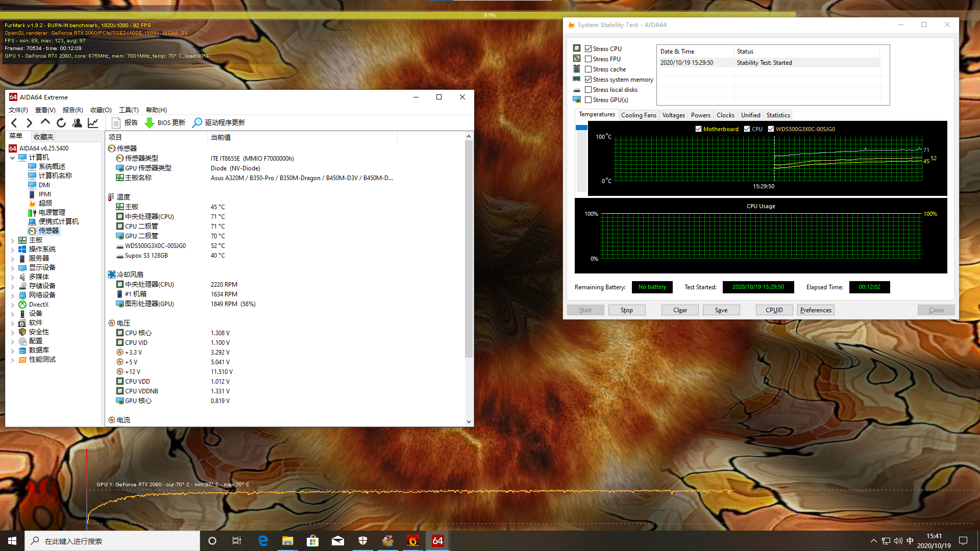Image resolution: width=980 pixels, height=551 pixels.
Task: Select 系统概述 in the tree
Action: [x=52, y=167]
